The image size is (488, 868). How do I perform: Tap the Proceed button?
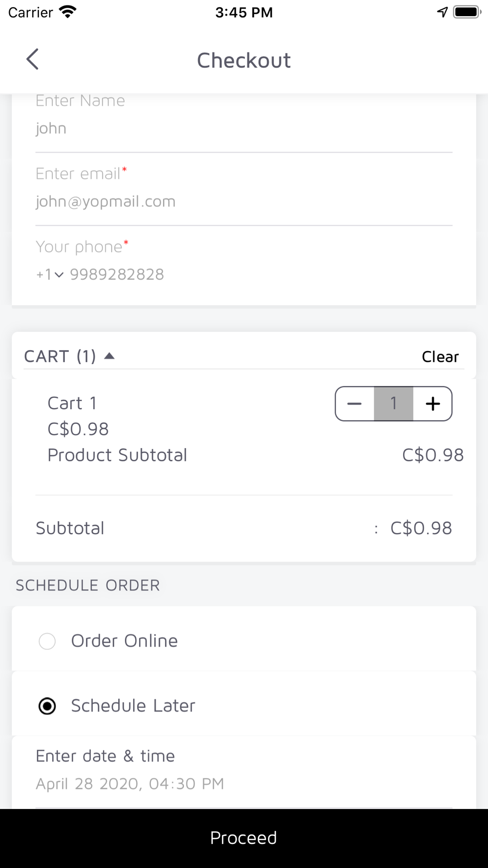tap(244, 838)
